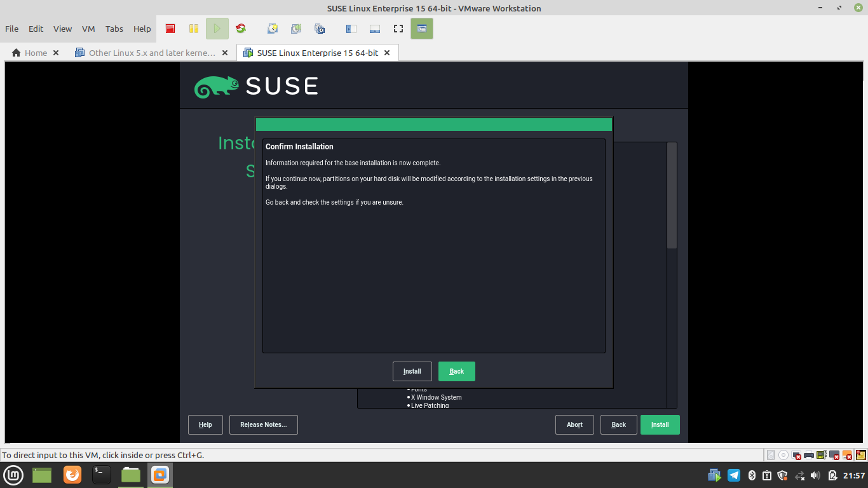
Task: Close the Home tab
Action: [56, 53]
